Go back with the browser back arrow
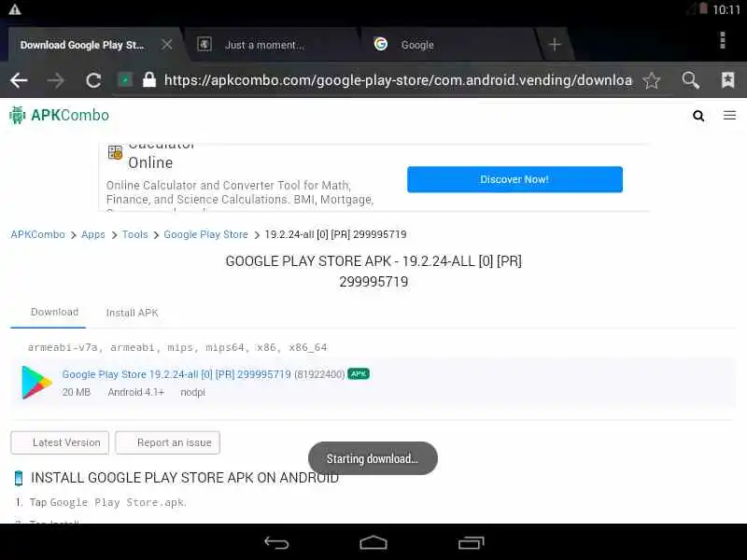 [x=19, y=80]
